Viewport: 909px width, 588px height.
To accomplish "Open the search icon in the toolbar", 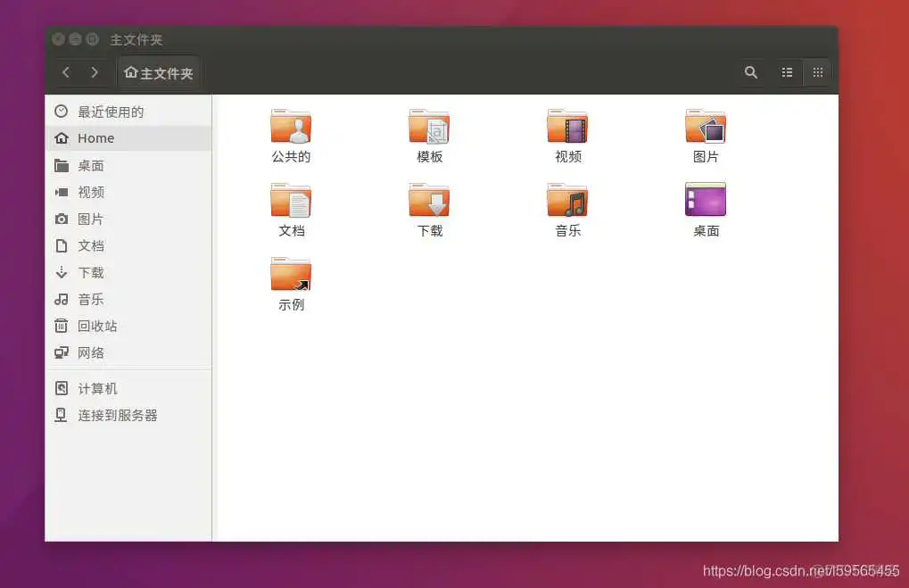I will click(x=750, y=72).
